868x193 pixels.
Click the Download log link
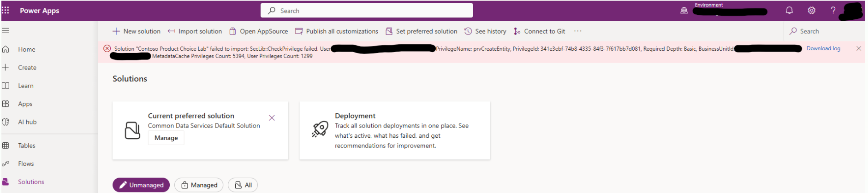pyautogui.click(x=823, y=48)
